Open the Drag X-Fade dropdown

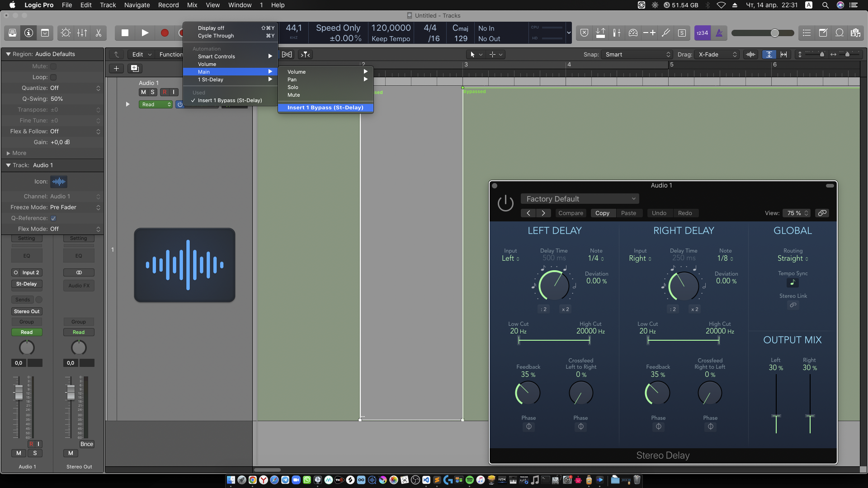click(716, 55)
